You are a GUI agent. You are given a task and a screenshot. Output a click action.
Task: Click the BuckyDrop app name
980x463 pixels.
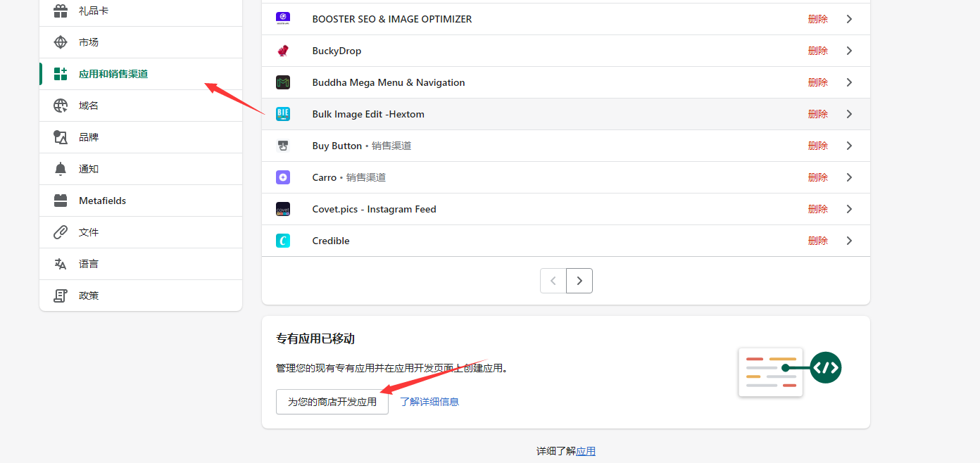pyautogui.click(x=337, y=51)
